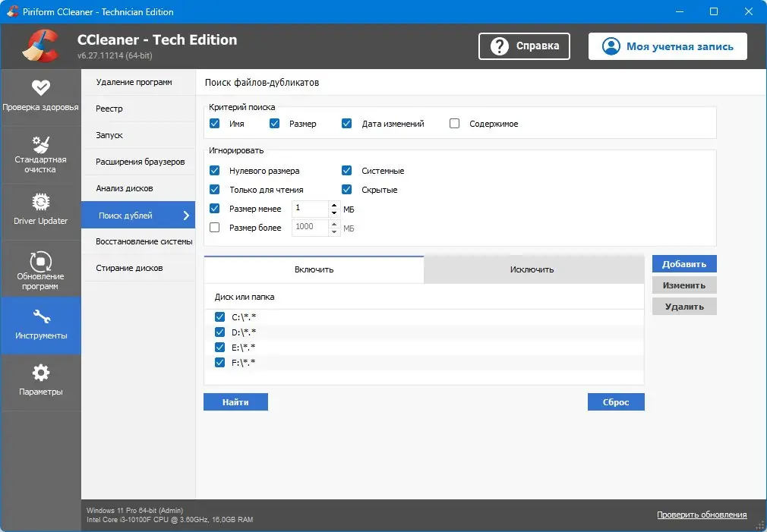The image size is (767, 532).
Task: Click the window resize grip in bottom corner
Action: tap(759, 524)
